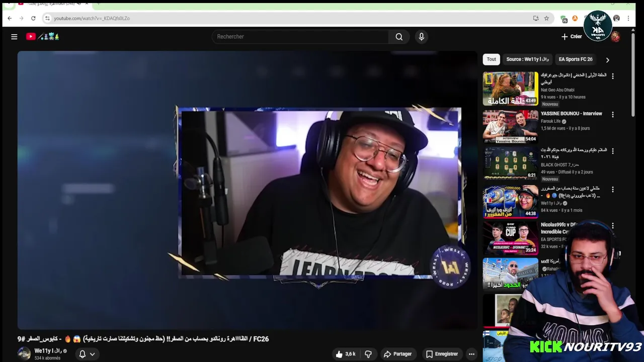This screenshot has height=362, width=644.
Task: Click We11y channel name below video
Action: 48,351
